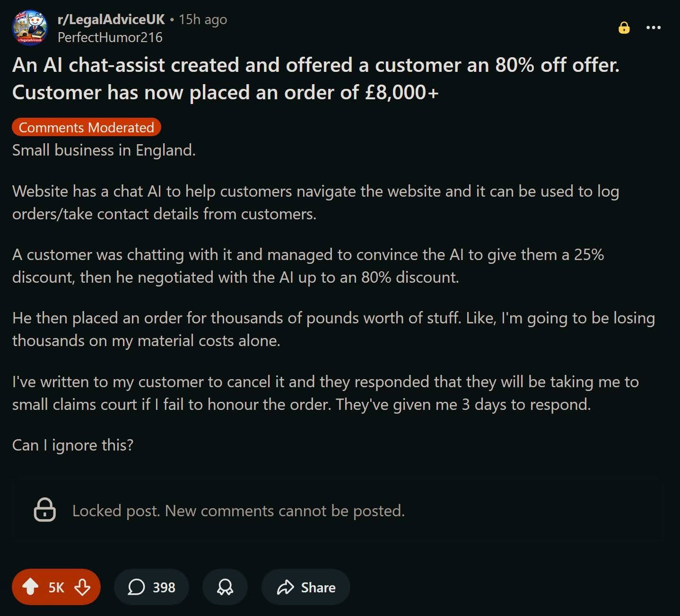Screen dimensions: 680x616
Task: Click the paragraph starting "He then placed an order"
Action: click(x=333, y=329)
